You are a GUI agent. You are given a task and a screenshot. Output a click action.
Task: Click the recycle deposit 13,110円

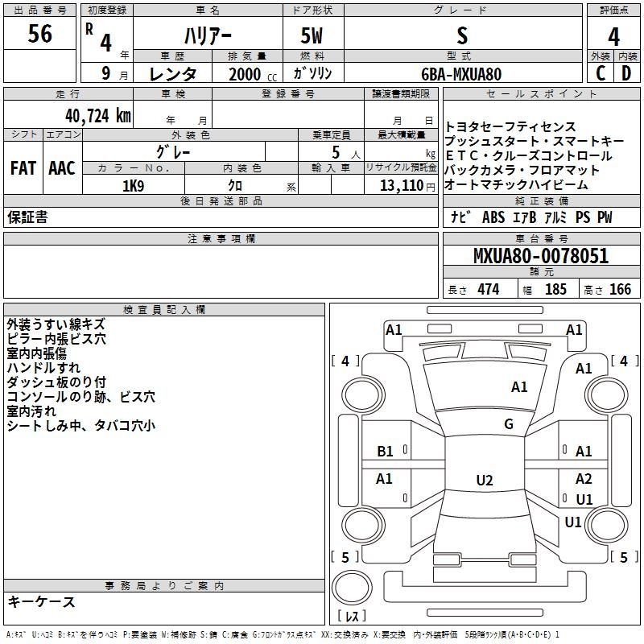[x=407, y=186]
